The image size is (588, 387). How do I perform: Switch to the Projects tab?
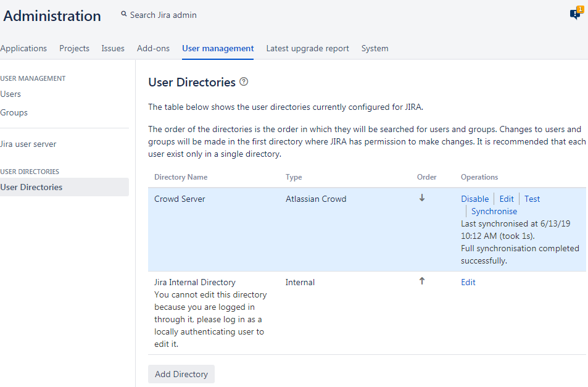(74, 48)
